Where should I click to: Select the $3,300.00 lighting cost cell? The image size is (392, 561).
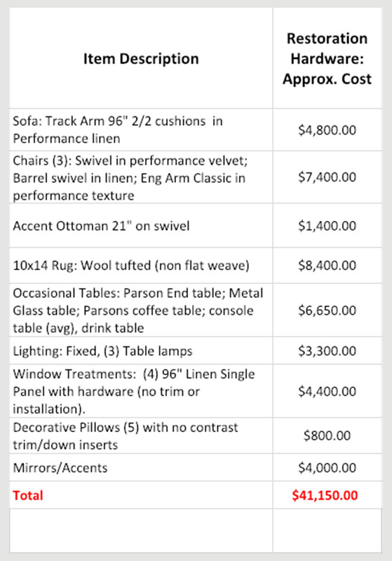click(327, 351)
